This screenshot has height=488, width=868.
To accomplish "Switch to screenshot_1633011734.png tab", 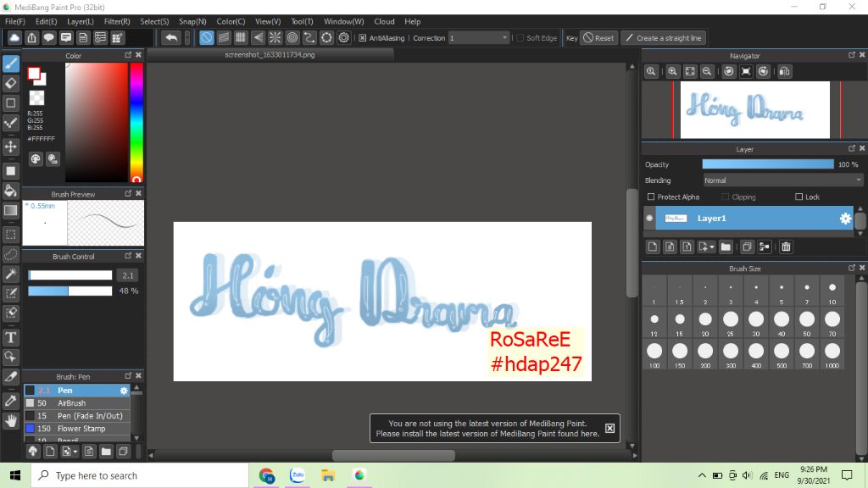I will [270, 55].
